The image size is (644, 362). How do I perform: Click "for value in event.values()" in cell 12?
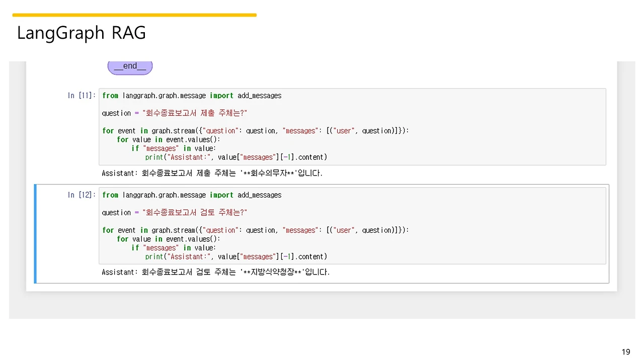point(169,239)
